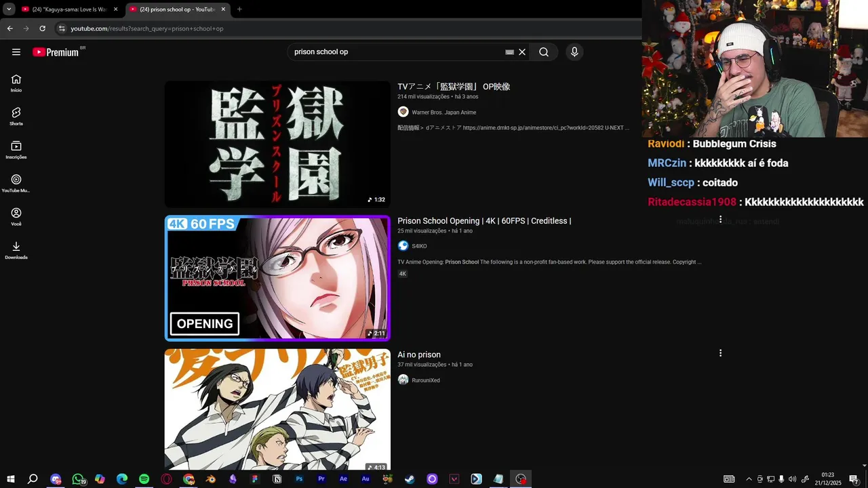This screenshot has width=868, height=488.
Task: Go to YouTube Premium home logo
Action: click(x=56, y=52)
